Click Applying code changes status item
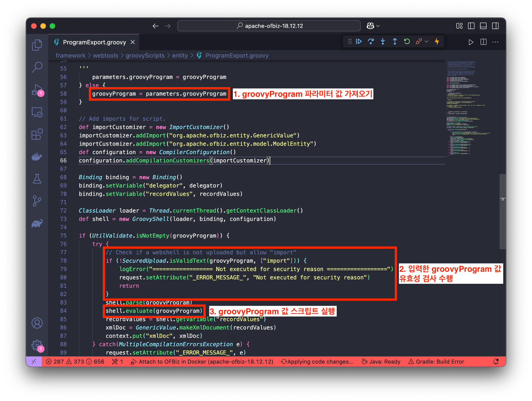The width and height of the screenshot is (532, 401). (x=317, y=361)
